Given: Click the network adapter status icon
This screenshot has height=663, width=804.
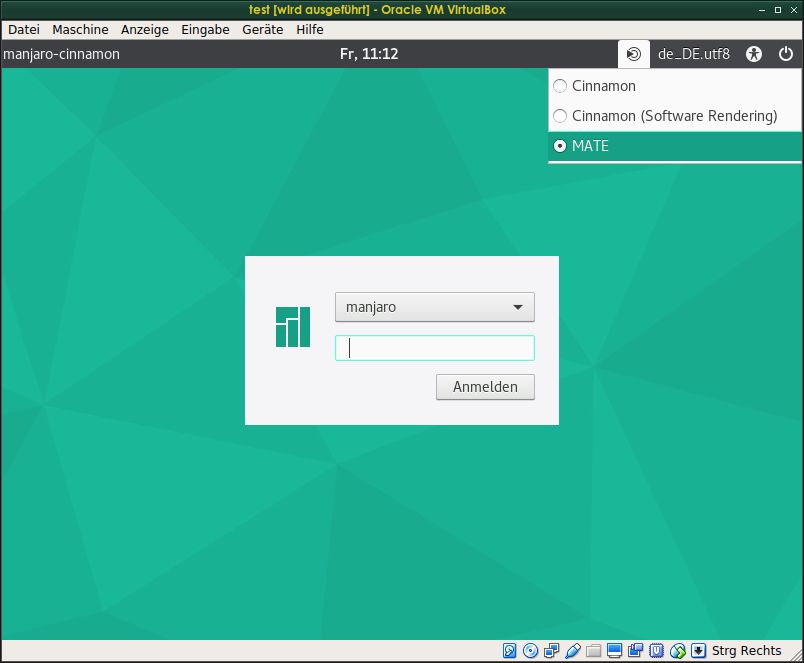Looking at the screenshot, I should coord(552,651).
